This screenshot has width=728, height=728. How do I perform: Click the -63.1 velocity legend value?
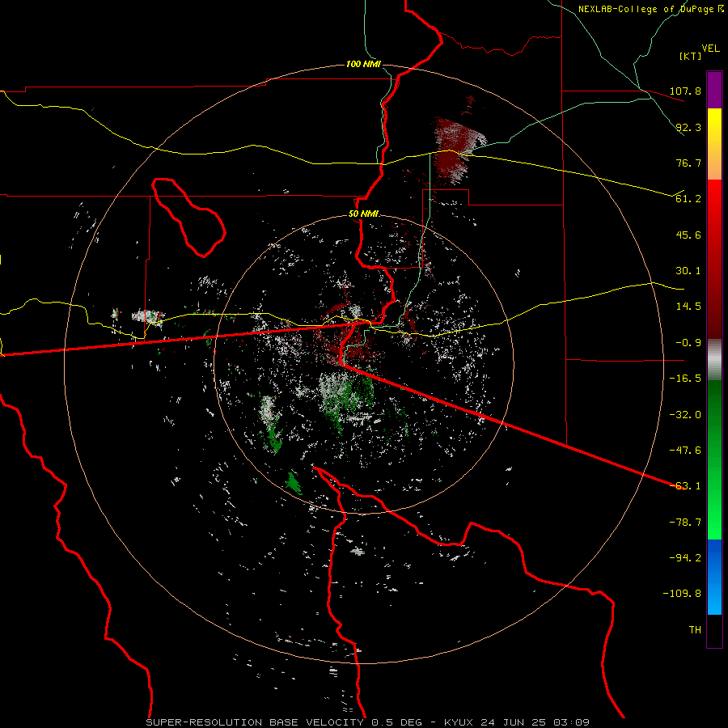pyautogui.click(x=685, y=486)
